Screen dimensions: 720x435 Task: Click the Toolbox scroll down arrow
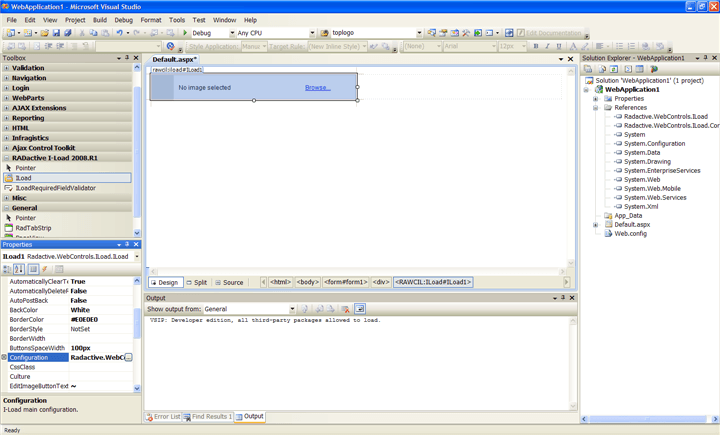pyautogui.click(x=137, y=233)
